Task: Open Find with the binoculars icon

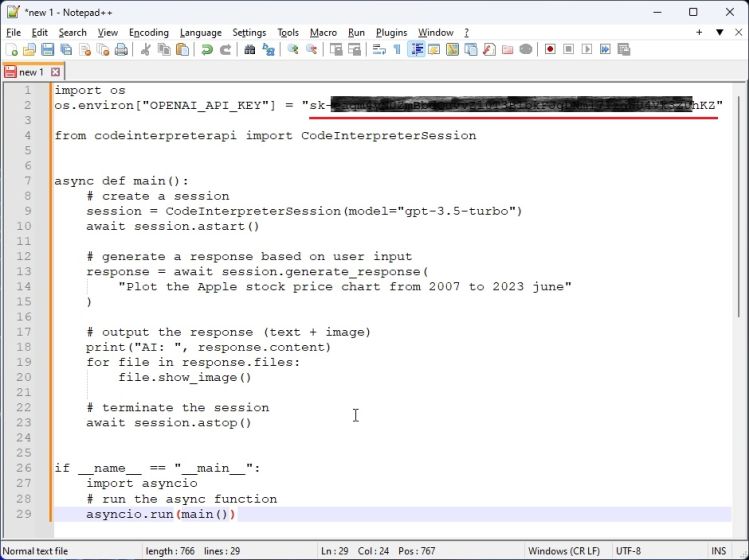Action: tap(249, 50)
